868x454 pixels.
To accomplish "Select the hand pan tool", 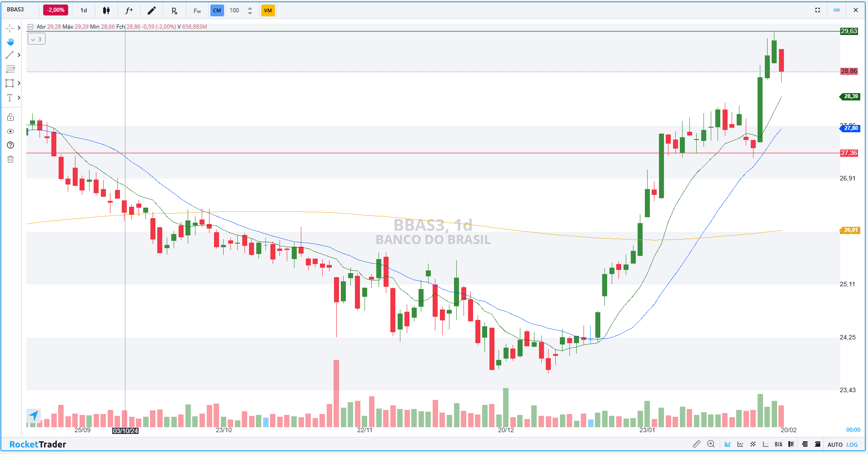I will click(10, 41).
